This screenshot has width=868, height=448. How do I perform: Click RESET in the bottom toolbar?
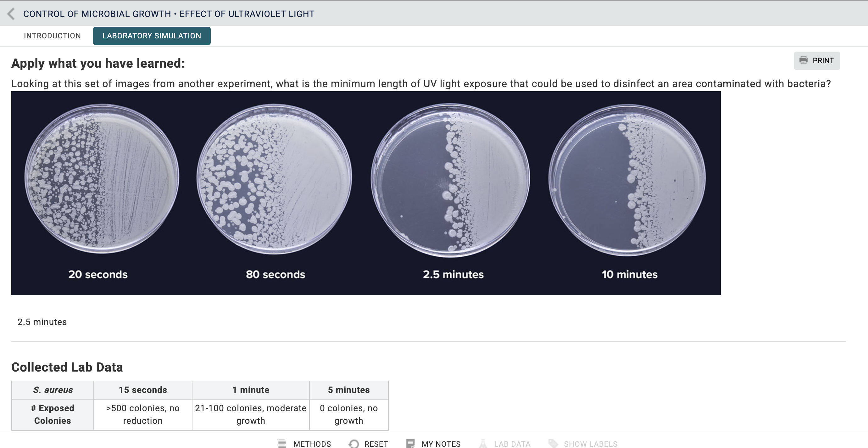(x=376, y=444)
